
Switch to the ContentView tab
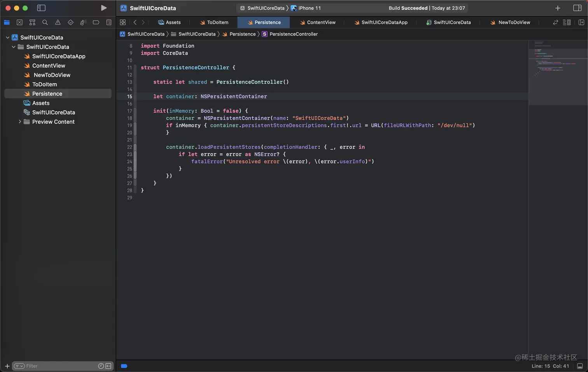click(x=321, y=23)
